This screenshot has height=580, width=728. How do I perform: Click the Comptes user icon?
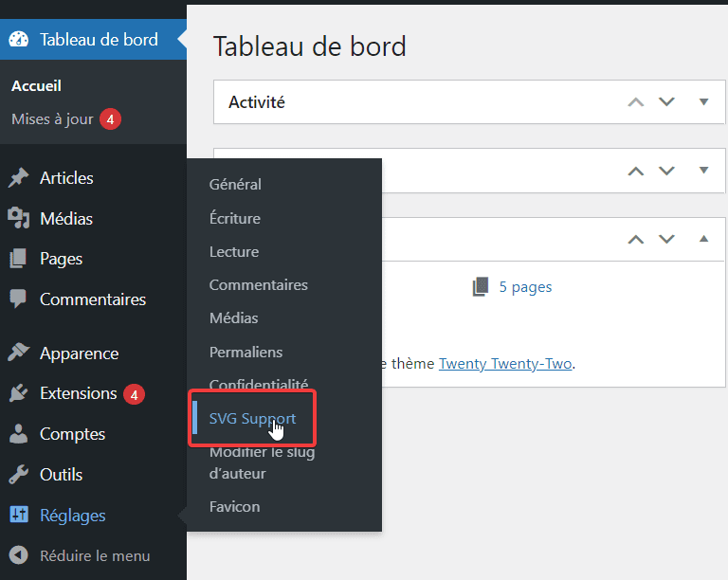coord(19,434)
